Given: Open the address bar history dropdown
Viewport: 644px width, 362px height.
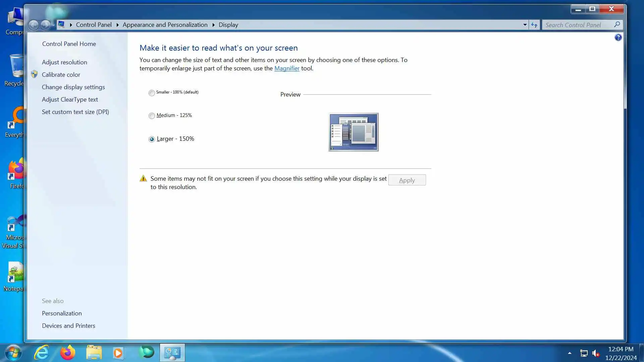Looking at the screenshot, I should pyautogui.click(x=525, y=25).
